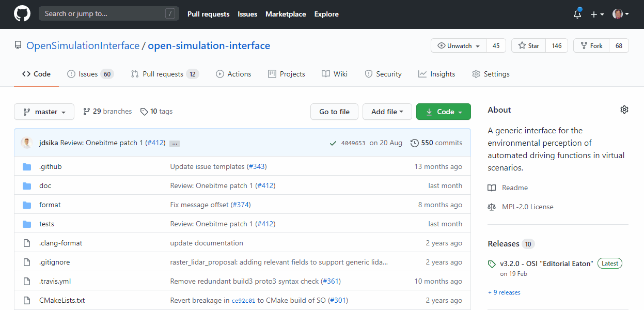
Task: Open the Pull requests repository tab
Action: coord(165,74)
